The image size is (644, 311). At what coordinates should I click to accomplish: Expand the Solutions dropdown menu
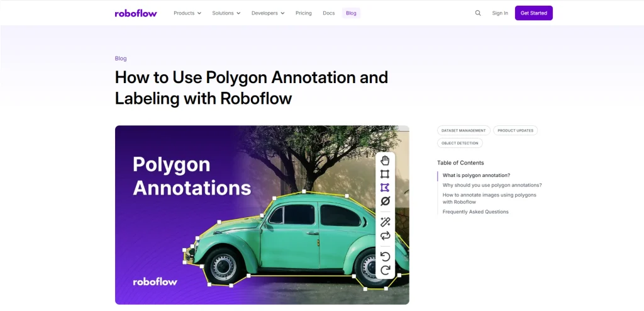pyautogui.click(x=226, y=13)
